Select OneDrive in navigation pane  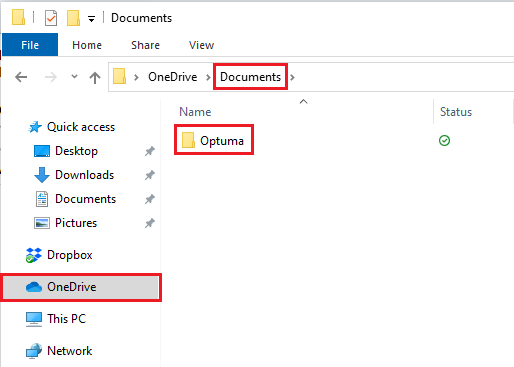coord(82,287)
